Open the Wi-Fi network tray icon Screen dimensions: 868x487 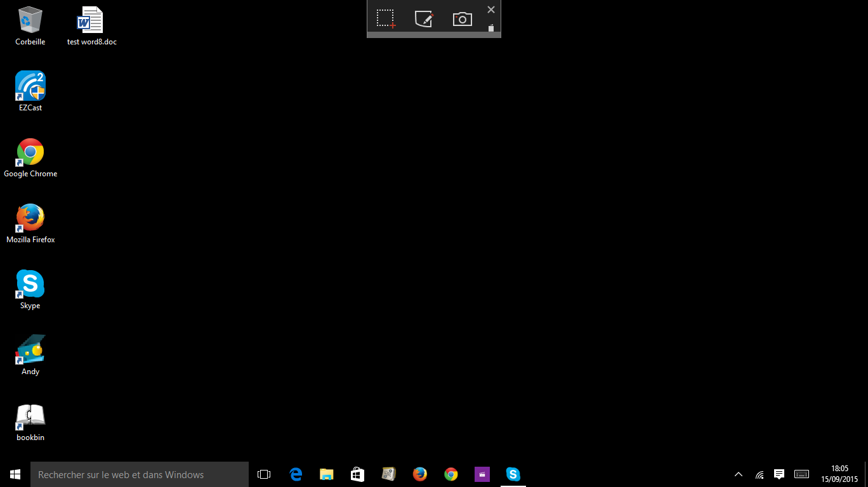click(x=760, y=474)
